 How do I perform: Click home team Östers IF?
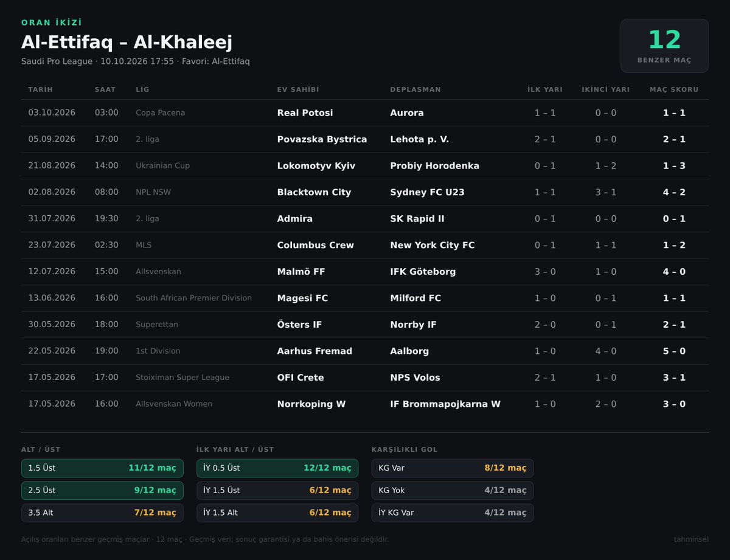point(299,325)
